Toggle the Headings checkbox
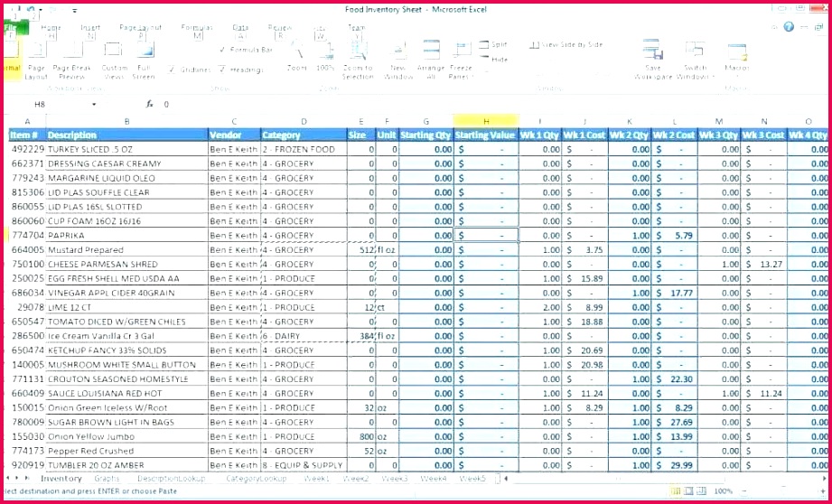This screenshot has width=832, height=504. coord(222,70)
